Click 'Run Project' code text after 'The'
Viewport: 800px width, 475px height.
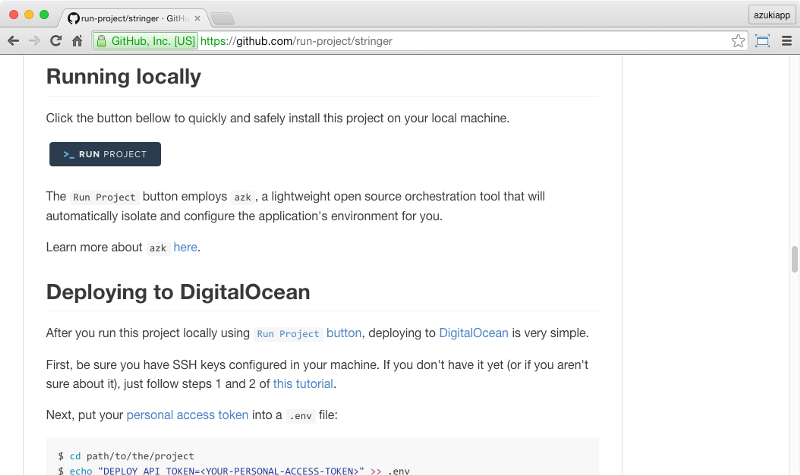click(x=104, y=197)
